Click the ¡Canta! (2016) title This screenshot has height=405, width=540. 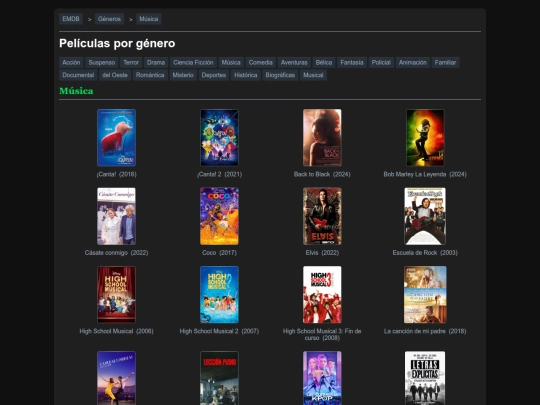(x=116, y=174)
